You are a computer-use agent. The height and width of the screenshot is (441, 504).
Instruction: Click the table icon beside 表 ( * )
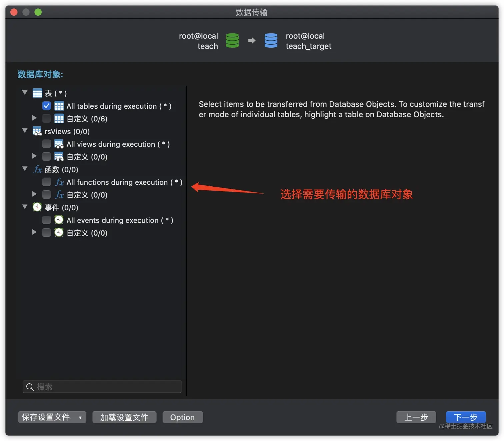coord(37,93)
